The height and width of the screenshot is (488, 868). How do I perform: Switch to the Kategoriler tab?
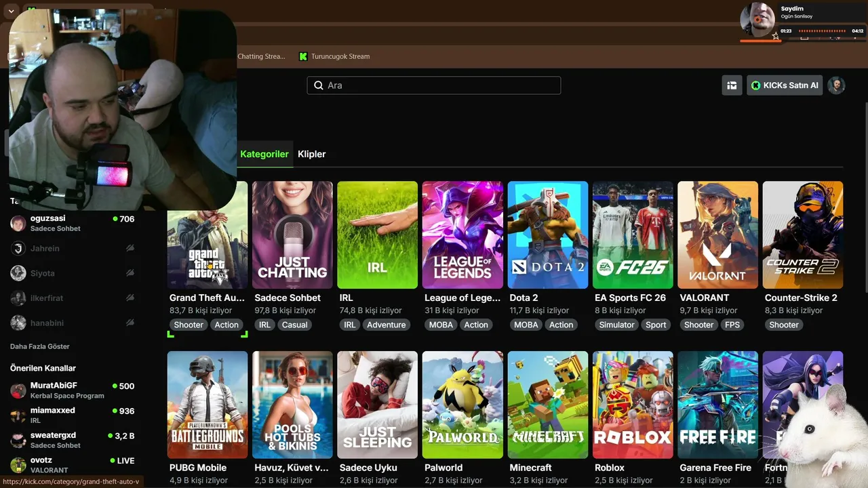point(264,154)
